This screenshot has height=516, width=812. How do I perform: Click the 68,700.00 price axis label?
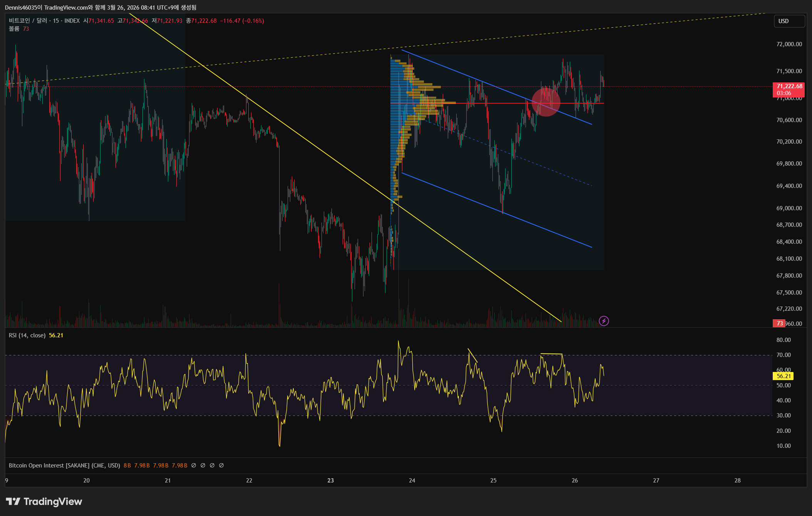pyautogui.click(x=789, y=225)
